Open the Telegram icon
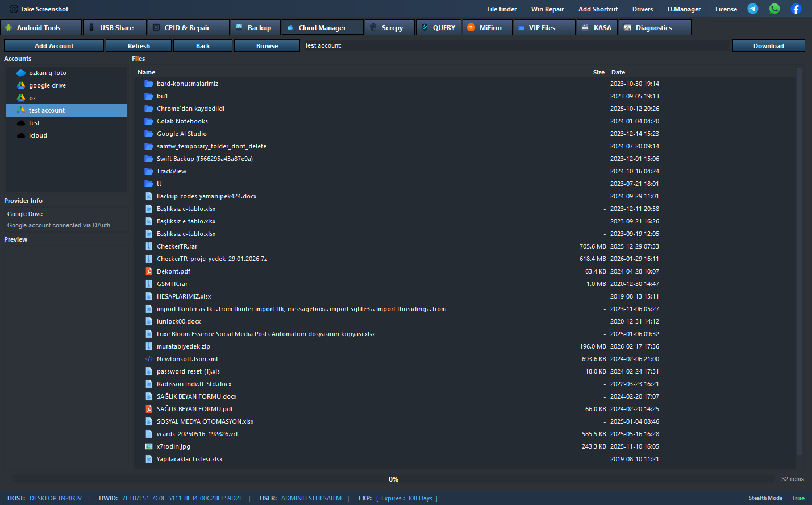Image resolution: width=812 pixels, height=505 pixels. (752, 9)
